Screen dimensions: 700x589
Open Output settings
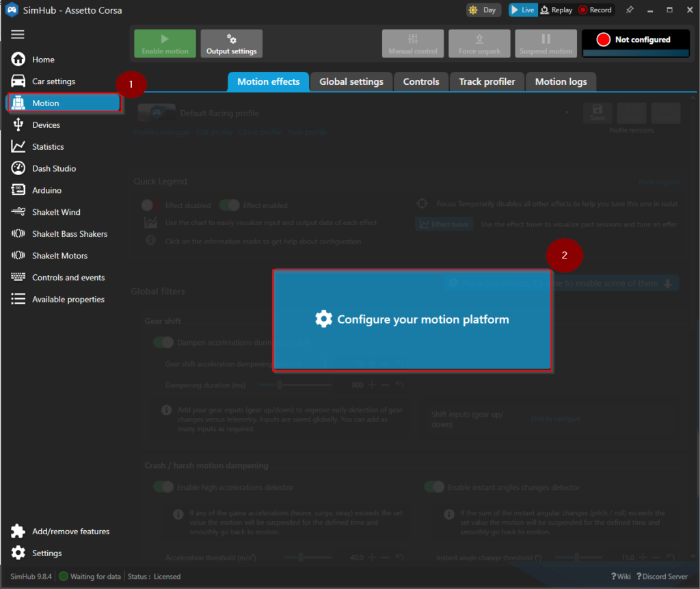pyautogui.click(x=232, y=44)
